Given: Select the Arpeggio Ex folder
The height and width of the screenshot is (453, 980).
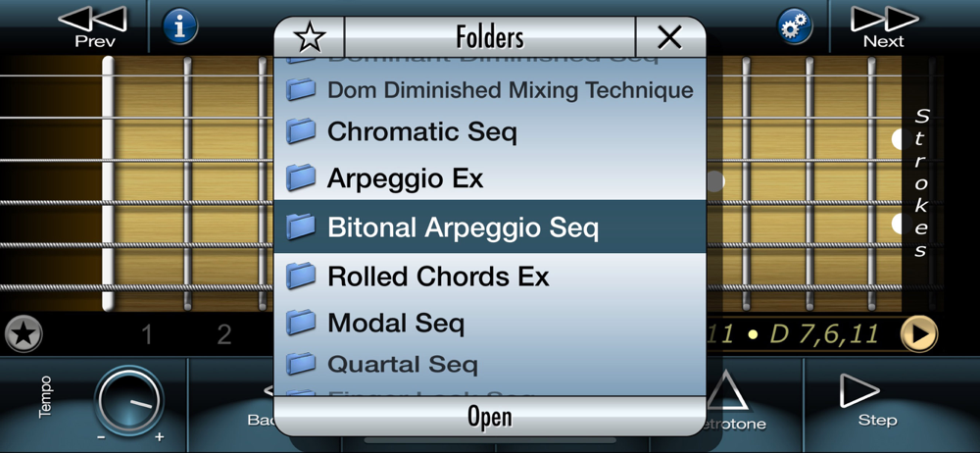Looking at the screenshot, I should click(490, 178).
